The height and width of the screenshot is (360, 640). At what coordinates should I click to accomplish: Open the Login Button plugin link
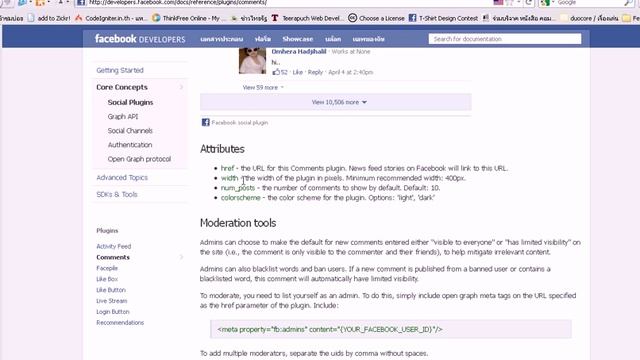click(x=113, y=311)
